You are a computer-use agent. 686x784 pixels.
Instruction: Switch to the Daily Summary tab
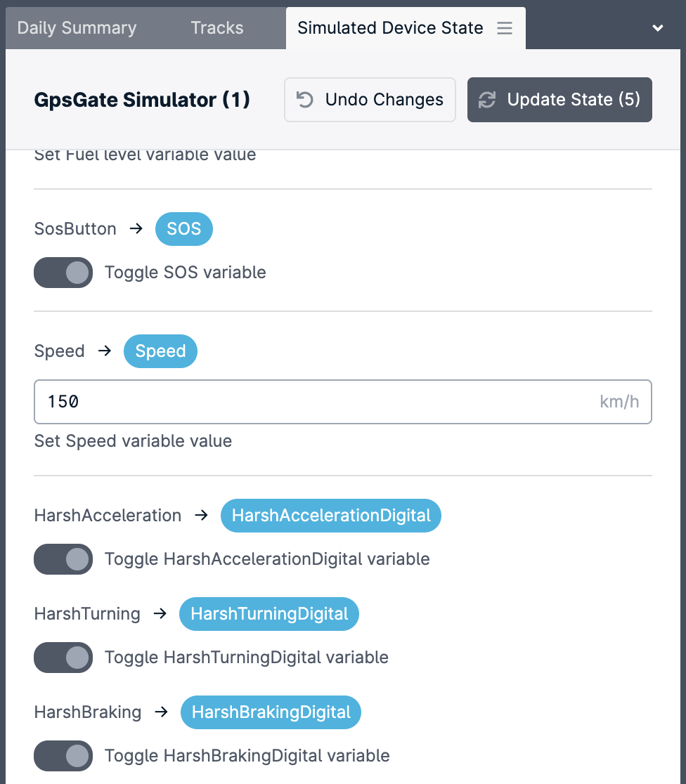(x=77, y=28)
